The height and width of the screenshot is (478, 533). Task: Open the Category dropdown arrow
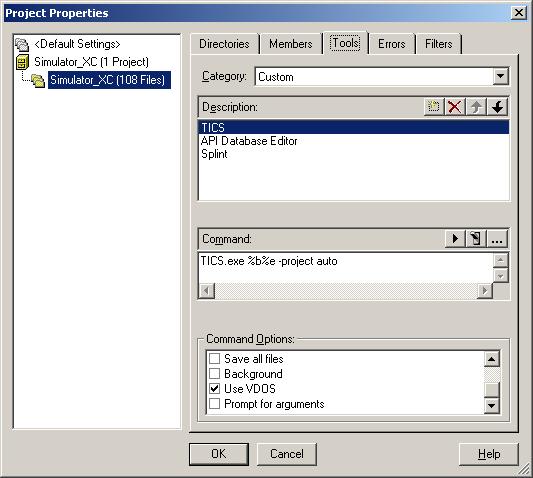point(500,76)
